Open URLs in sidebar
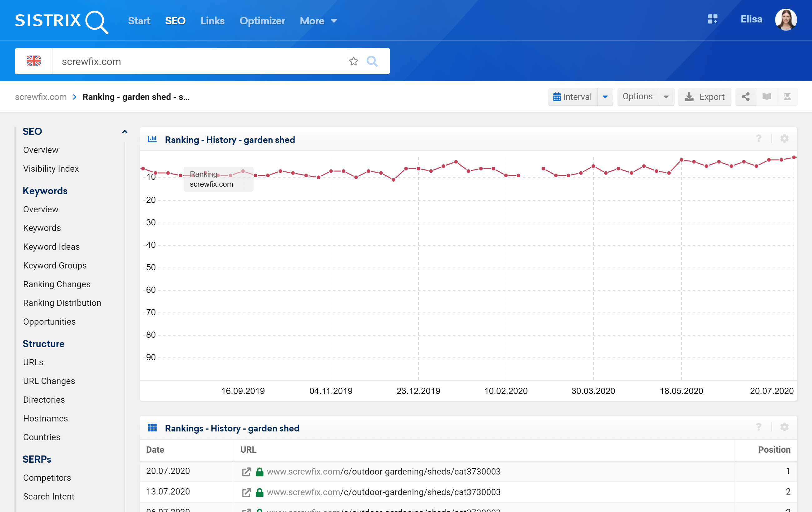The image size is (812, 512). (x=33, y=362)
